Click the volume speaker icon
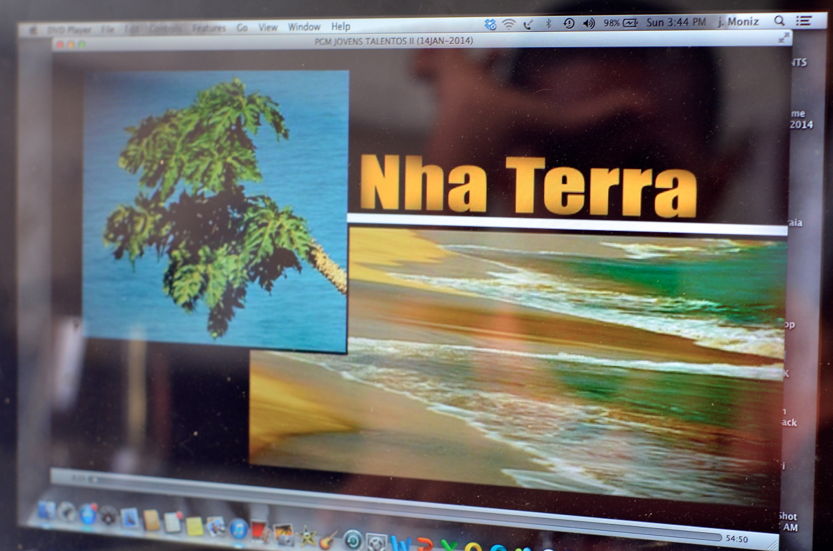Viewport: 833px width, 551px height. point(588,23)
